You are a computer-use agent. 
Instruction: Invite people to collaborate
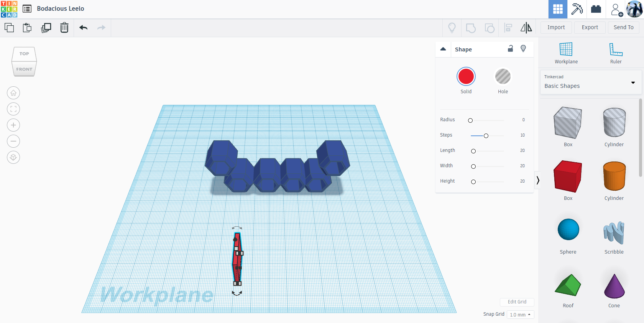616,10
